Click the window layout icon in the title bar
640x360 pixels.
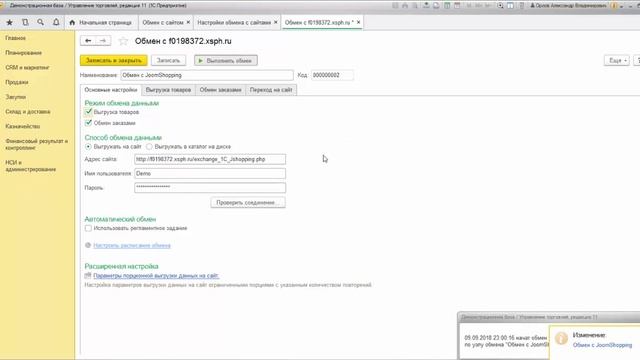click(x=511, y=6)
